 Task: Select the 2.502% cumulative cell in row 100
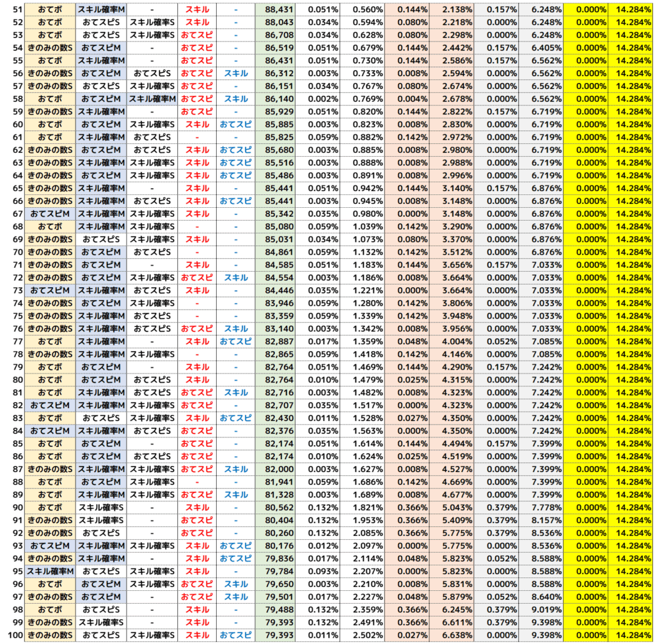click(x=362, y=635)
